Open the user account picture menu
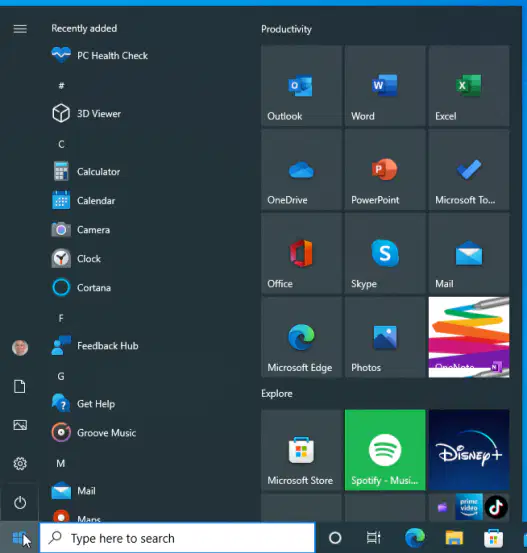 pos(20,348)
